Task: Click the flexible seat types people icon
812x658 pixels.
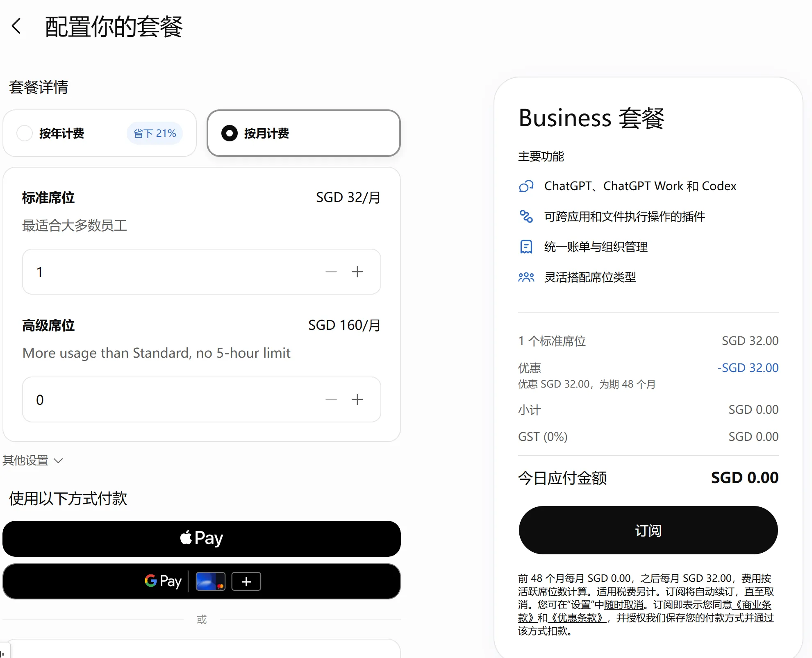Action: tap(526, 277)
